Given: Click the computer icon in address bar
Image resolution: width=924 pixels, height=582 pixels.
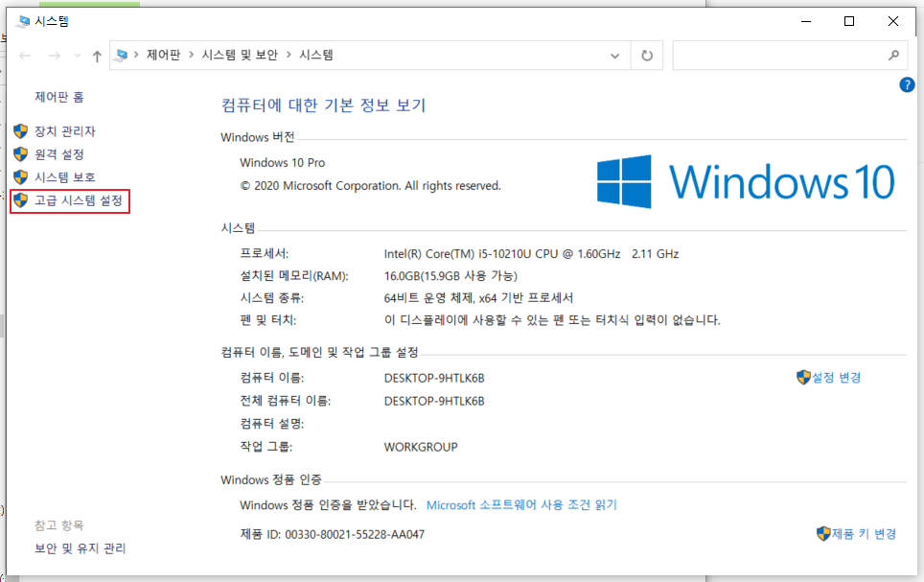Looking at the screenshot, I should pyautogui.click(x=122, y=55).
